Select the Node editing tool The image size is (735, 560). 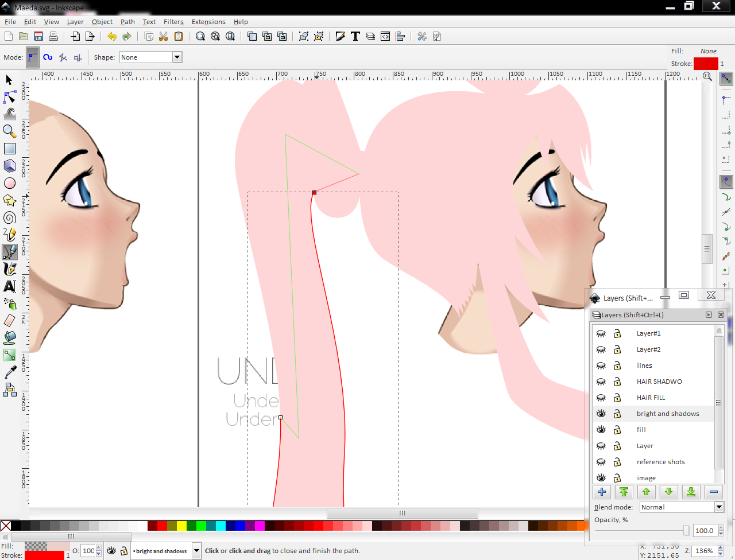pos(9,96)
